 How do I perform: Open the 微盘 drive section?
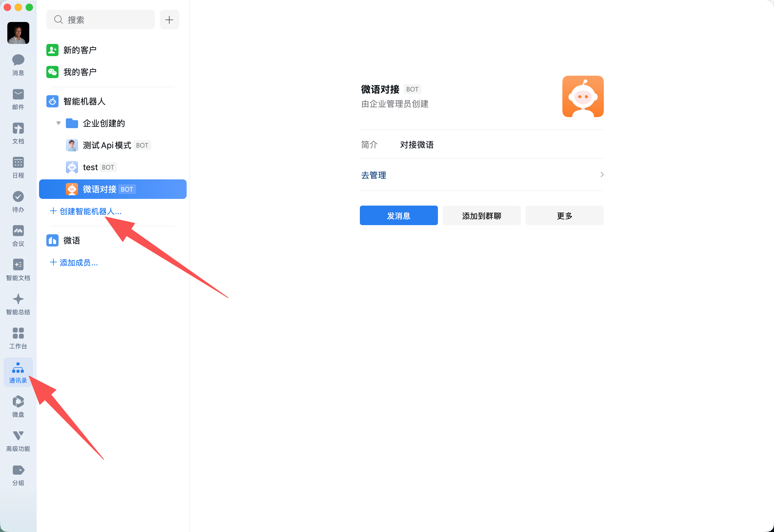pyautogui.click(x=18, y=407)
